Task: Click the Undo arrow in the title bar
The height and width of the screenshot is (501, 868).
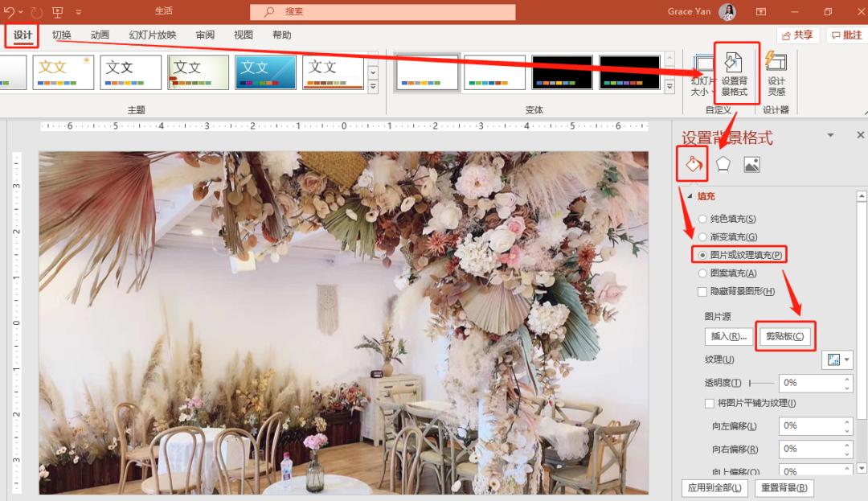Action: click(10, 12)
